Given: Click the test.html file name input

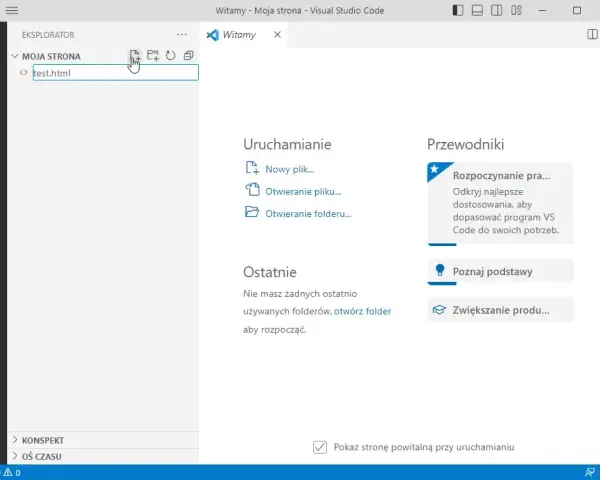Looking at the screenshot, I should point(116,73).
